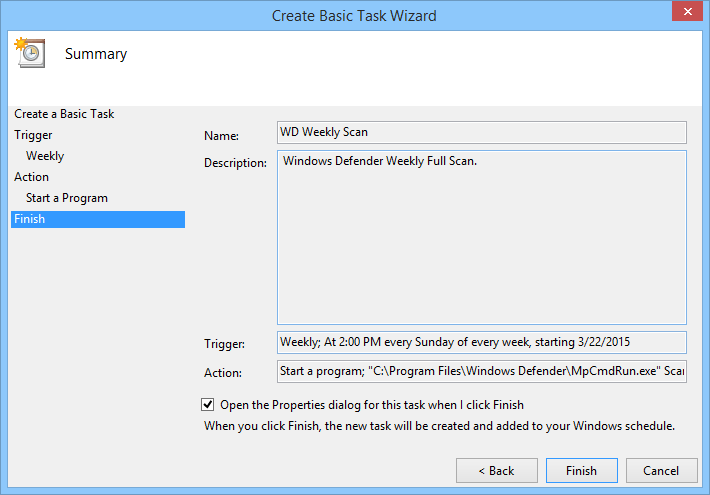Open the Weekly sub-step in the sidebar

point(45,156)
